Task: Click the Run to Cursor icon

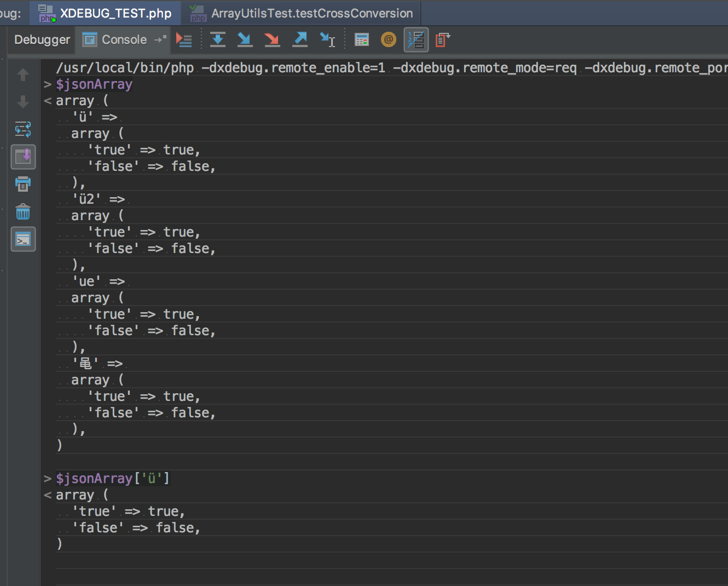Action: tap(327, 40)
